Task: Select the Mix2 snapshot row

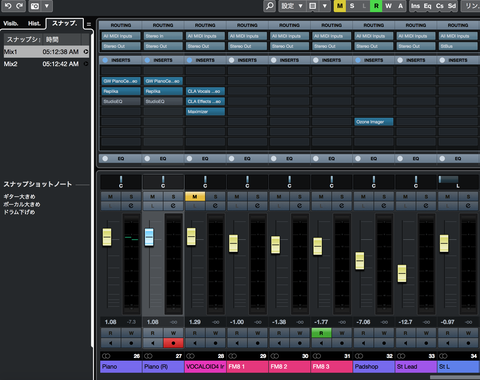Action: [46, 64]
